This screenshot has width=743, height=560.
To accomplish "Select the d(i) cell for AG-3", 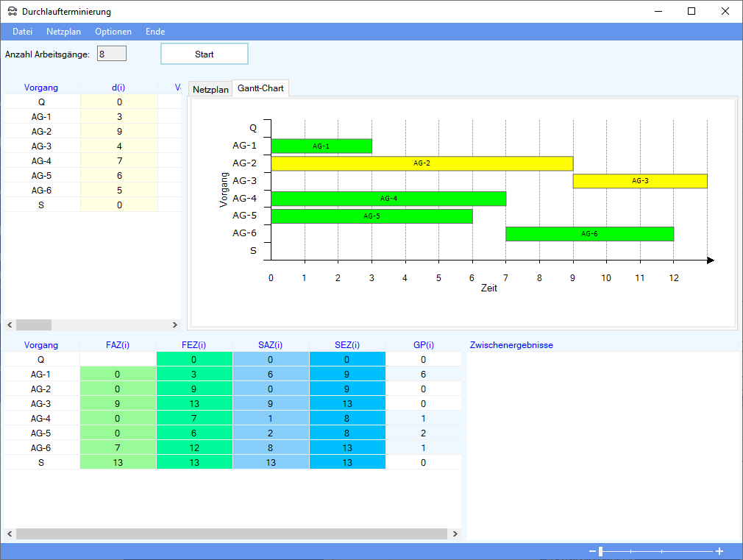I will click(x=118, y=146).
